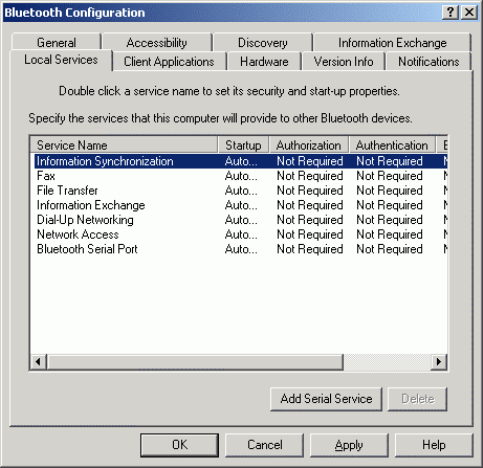Click the Apply button
The width and height of the screenshot is (483, 468).
pos(349,445)
